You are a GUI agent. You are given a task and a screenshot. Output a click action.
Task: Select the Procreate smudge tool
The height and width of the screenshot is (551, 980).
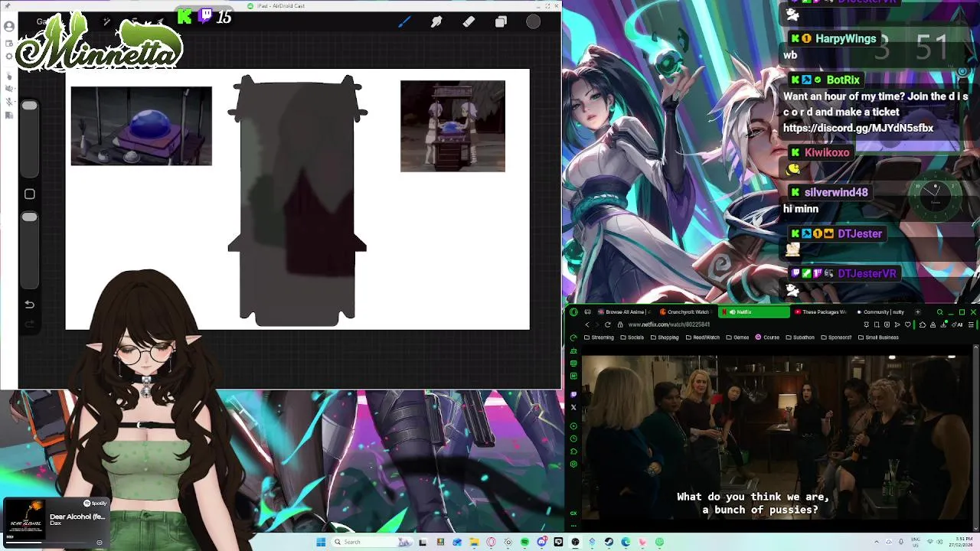pos(436,21)
